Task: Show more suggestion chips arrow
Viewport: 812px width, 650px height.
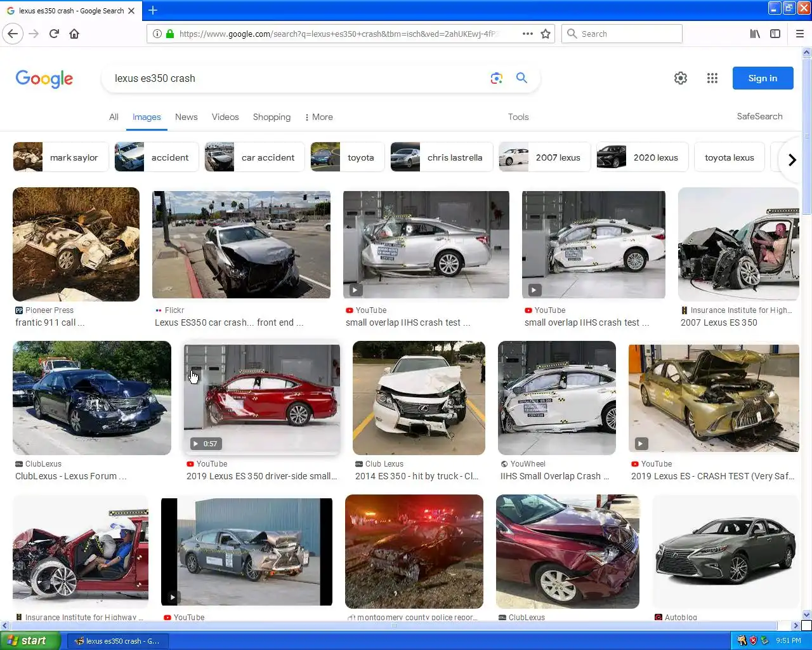Action: [x=792, y=159]
